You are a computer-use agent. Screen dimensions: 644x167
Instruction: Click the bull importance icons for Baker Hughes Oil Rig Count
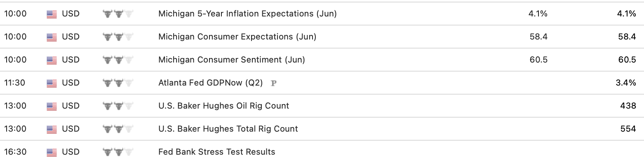pos(118,106)
